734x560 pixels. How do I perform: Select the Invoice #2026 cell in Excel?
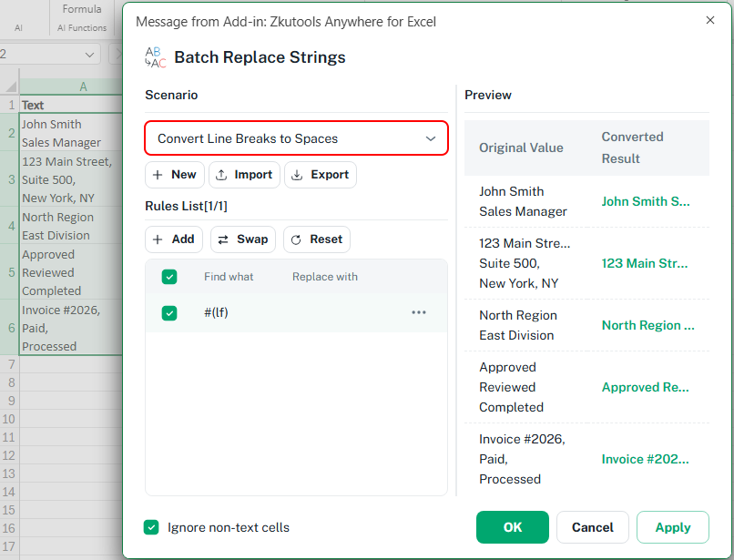tap(71, 328)
